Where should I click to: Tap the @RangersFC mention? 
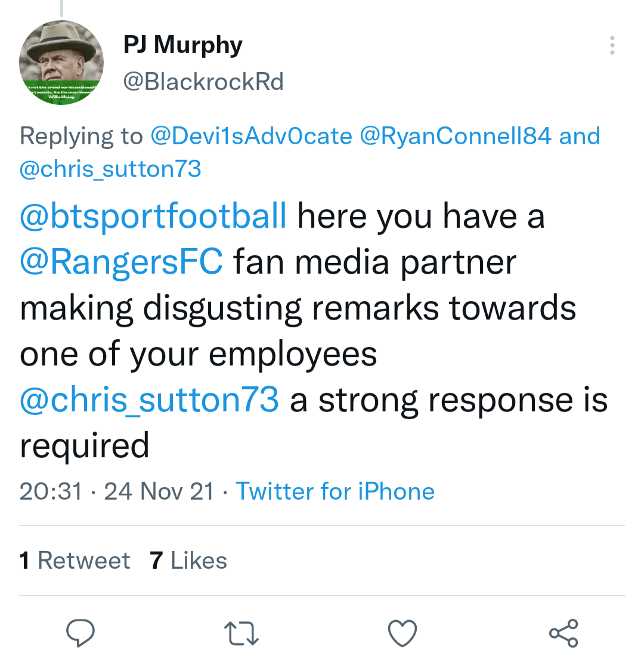(122, 262)
